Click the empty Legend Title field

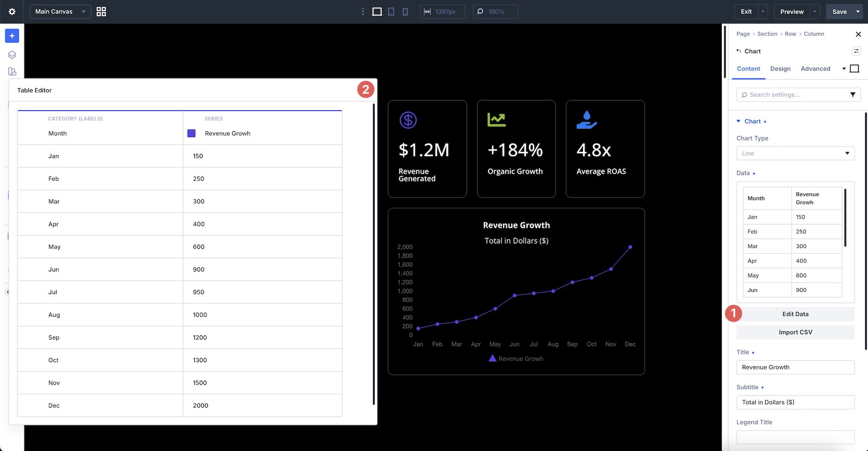[795, 437]
